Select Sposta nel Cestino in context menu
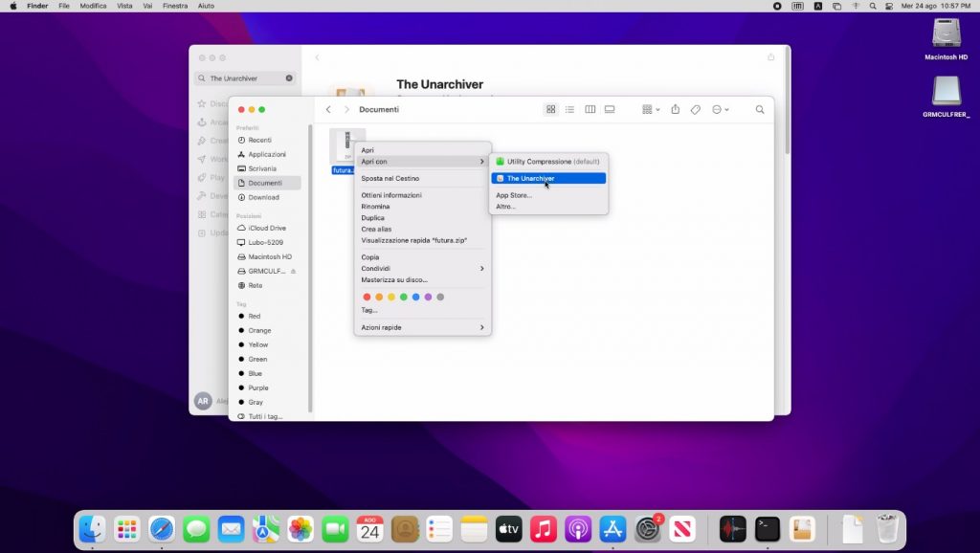Viewport: 980px width, 553px height. (x=390, y=178)
